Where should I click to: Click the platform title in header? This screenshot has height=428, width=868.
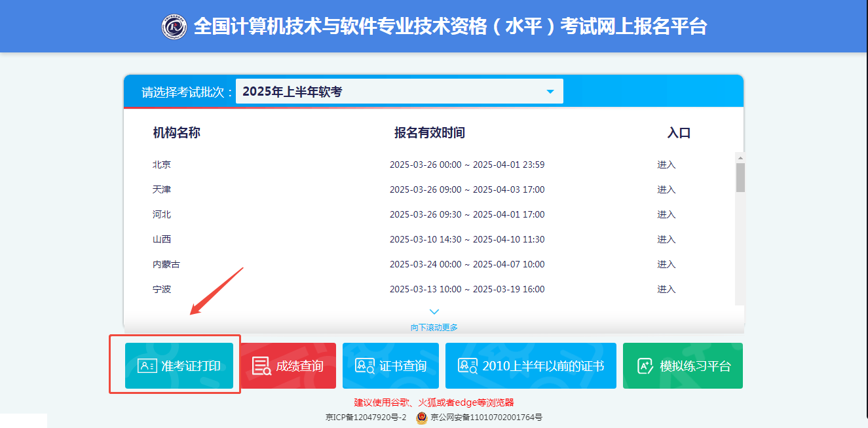pyautogui.click(x=451, y=26)
